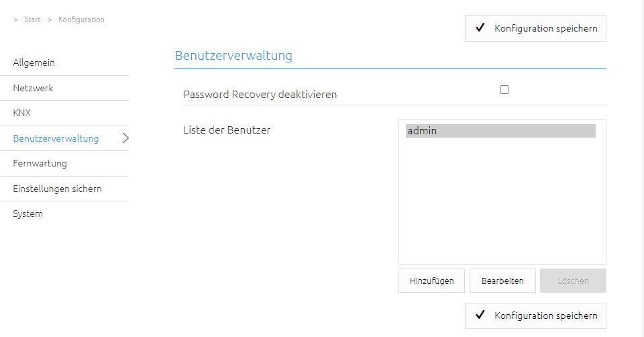This screenshot has height=337, width=644.
Task: Follow the Konfiguration breadcrumb link
Action: coord(81,19)
